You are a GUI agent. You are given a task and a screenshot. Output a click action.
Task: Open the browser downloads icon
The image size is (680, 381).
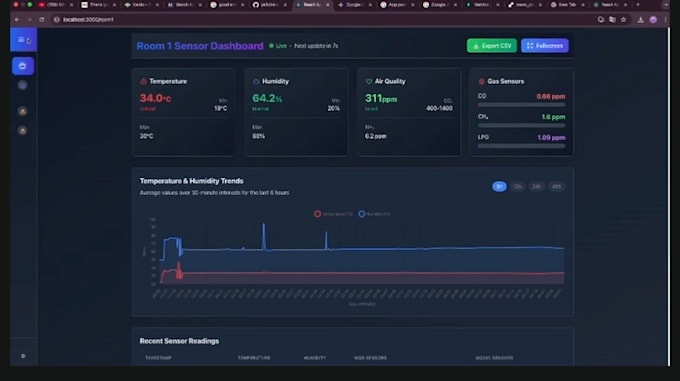pos(641,20)
